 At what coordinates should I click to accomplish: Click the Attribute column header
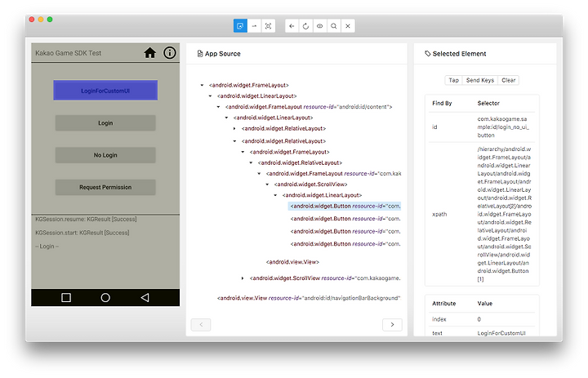[x=444, y=304]
